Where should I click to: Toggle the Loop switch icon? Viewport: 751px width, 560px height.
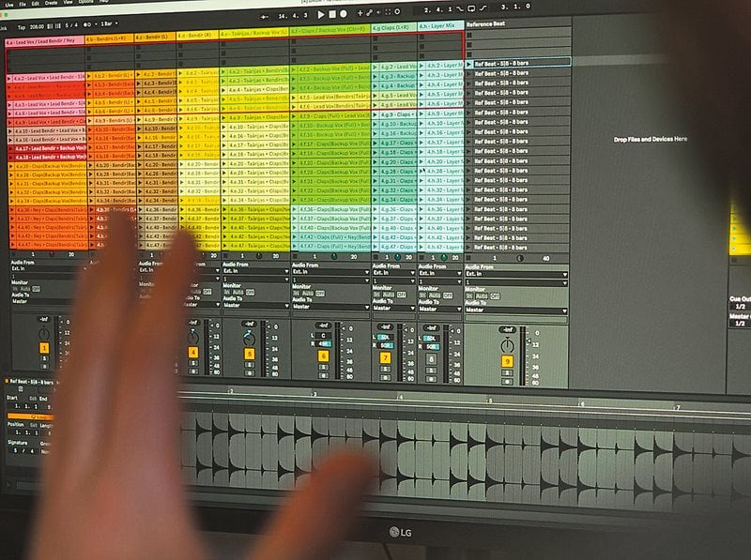click(x=471, y=8)
